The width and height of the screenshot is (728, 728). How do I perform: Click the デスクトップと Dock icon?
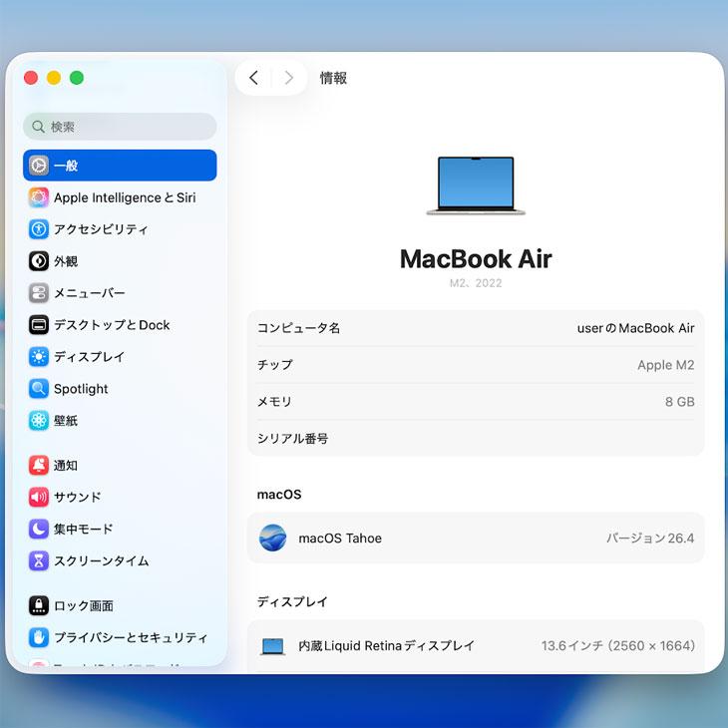[39, 325]
